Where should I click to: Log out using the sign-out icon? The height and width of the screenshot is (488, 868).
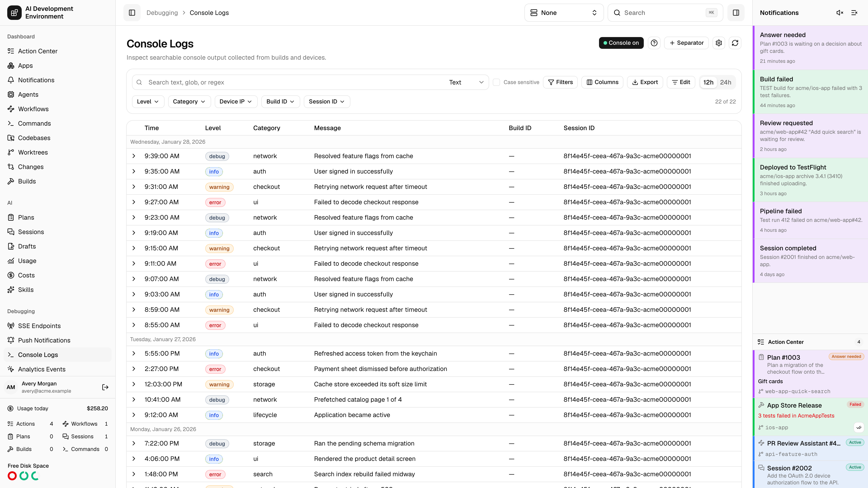(x=105, y=387)
